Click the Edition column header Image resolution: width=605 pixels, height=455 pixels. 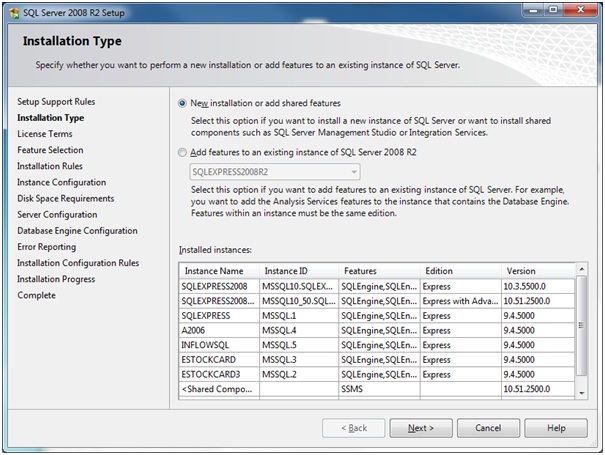461,271
